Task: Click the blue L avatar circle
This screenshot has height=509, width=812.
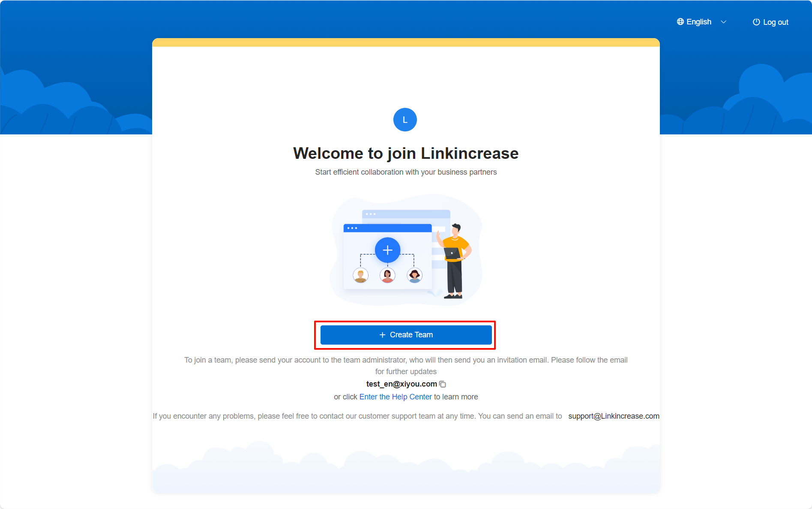Action: click(405, 120)
